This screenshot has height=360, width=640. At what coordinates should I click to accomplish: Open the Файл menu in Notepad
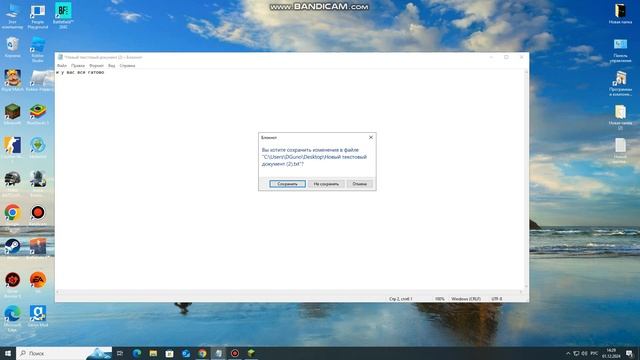tap(62, 66)
